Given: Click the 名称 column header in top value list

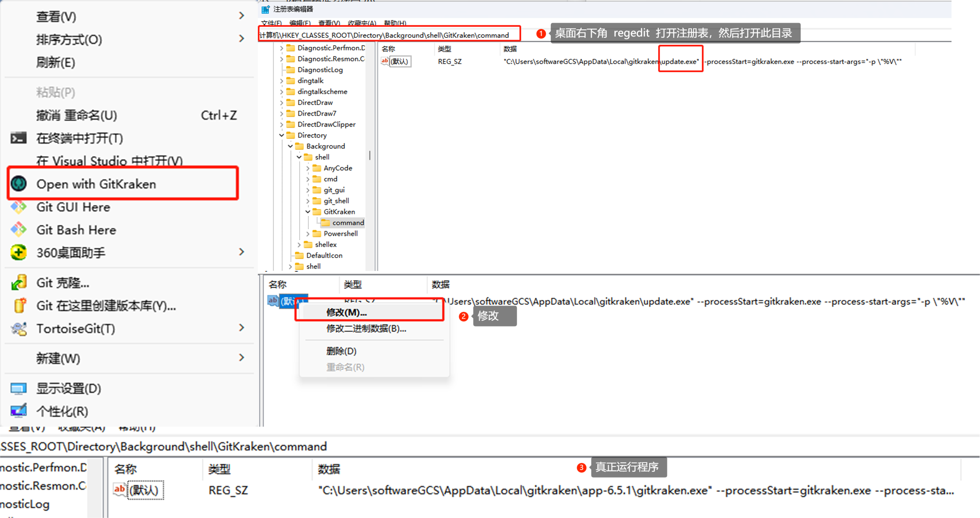Looking at the screenshot, I should click(388, 49).
